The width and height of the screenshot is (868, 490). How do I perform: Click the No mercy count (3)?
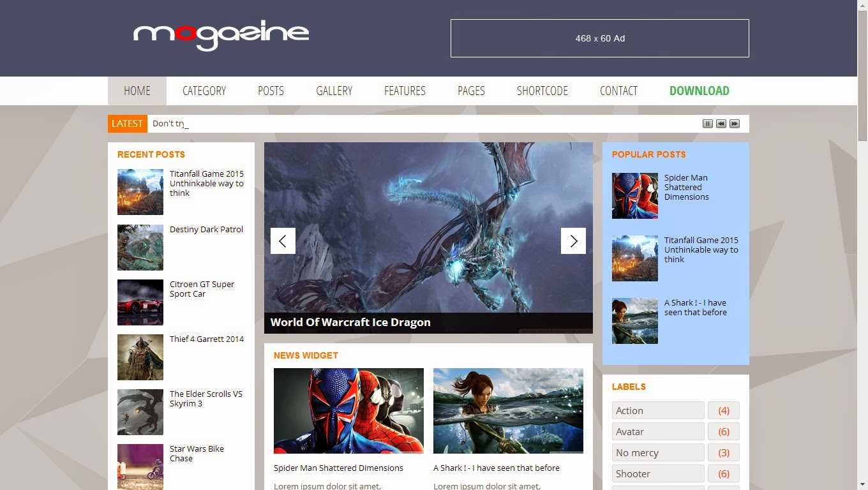click(724, 452)
